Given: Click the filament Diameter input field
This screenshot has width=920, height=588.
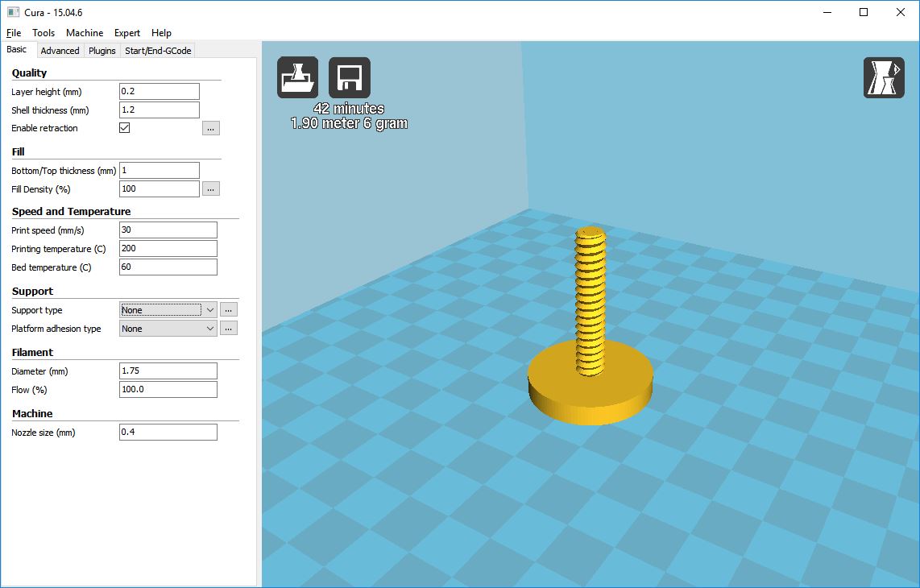Looking at the screenshot, I should (168, 371).
